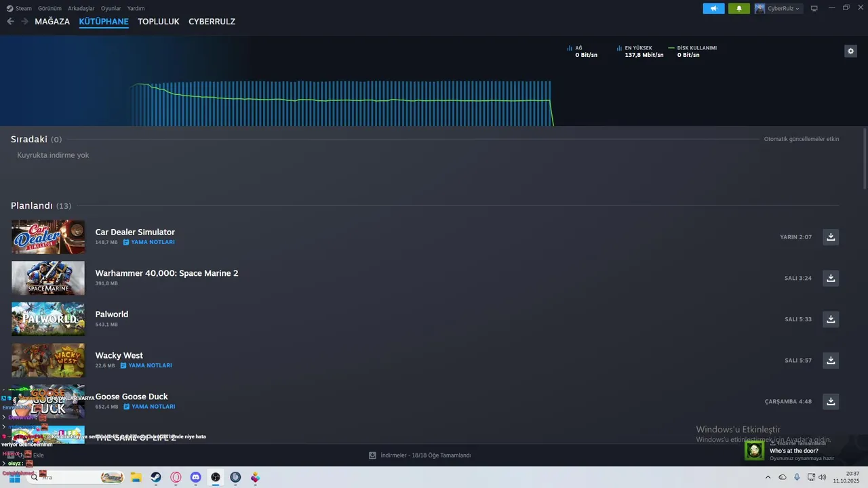Click the Car Dealer Simulator thumbnail

[48, 237]
